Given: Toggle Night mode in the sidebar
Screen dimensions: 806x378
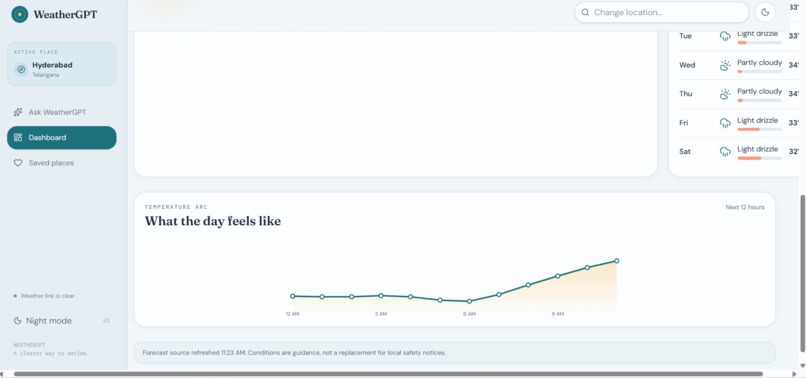Looking at the screenshot, I should pos(62,321).
